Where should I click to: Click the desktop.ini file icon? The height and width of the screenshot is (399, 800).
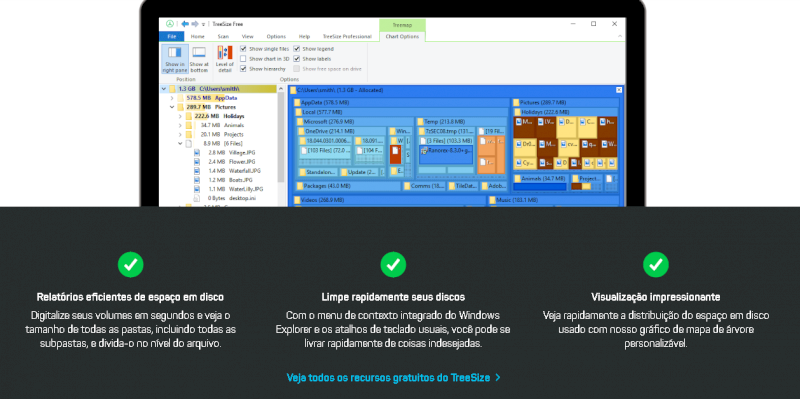pos(197,198)
